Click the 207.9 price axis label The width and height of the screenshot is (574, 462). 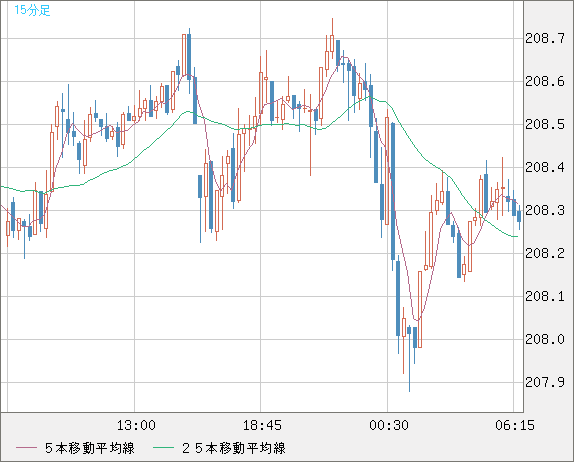click(545, 383)
